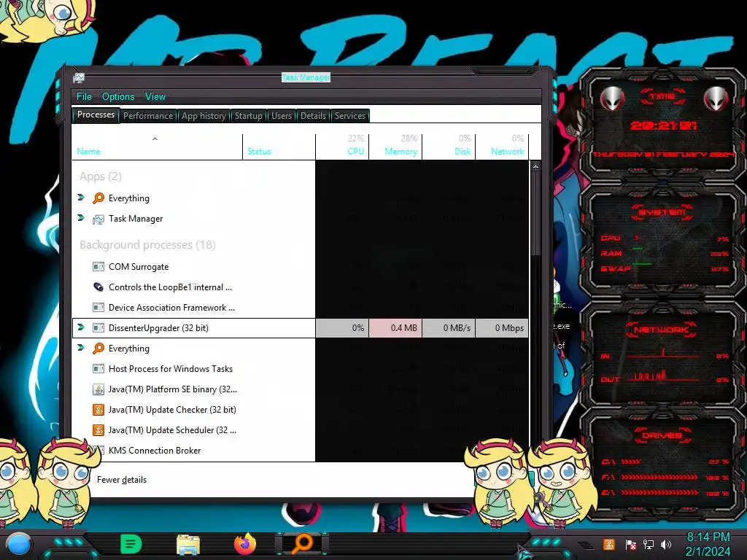Click the C:\ drive usage bar in Drives widget
The width and height of the screenshot is (747, 560).
(x=631, y=462)
